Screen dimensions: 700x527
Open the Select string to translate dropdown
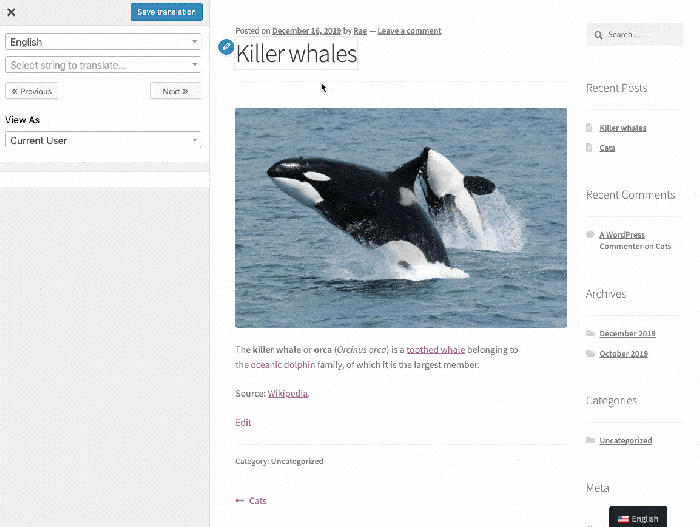tap(103, 65)
